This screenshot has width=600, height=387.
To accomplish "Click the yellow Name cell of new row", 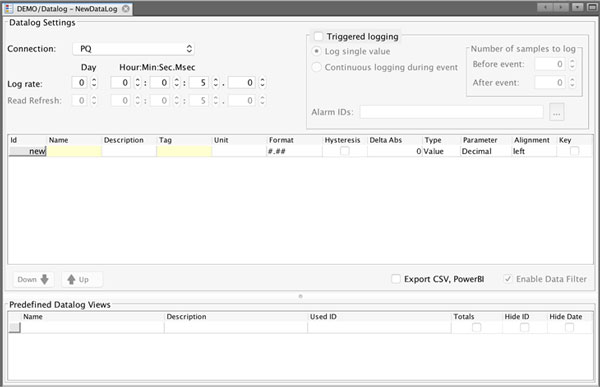I will tap(74, 151).
